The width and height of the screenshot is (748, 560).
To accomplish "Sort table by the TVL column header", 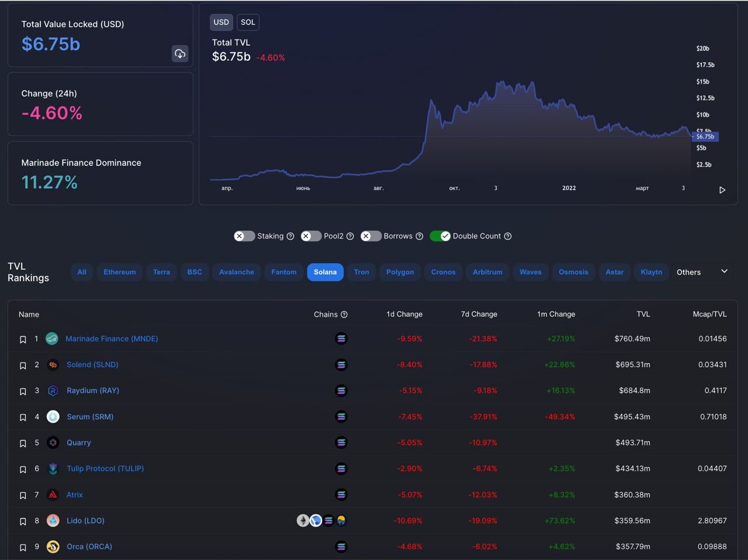I will pos(643,314).
